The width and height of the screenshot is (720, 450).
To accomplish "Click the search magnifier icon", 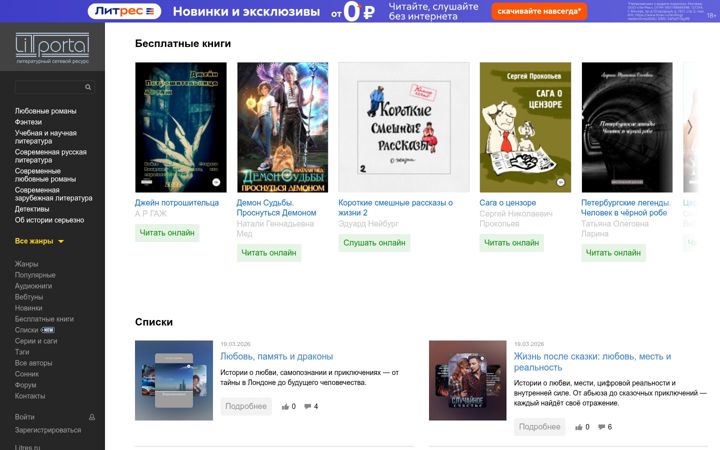I will (88, 87).
